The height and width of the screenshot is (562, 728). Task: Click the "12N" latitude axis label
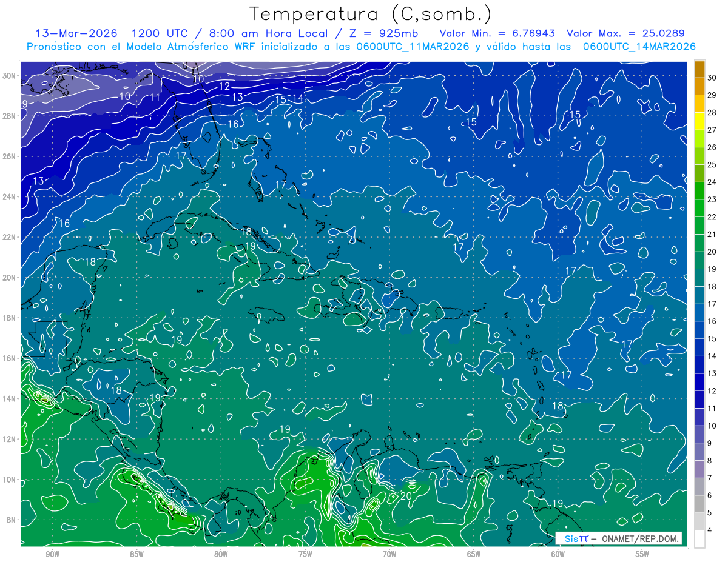10,439
